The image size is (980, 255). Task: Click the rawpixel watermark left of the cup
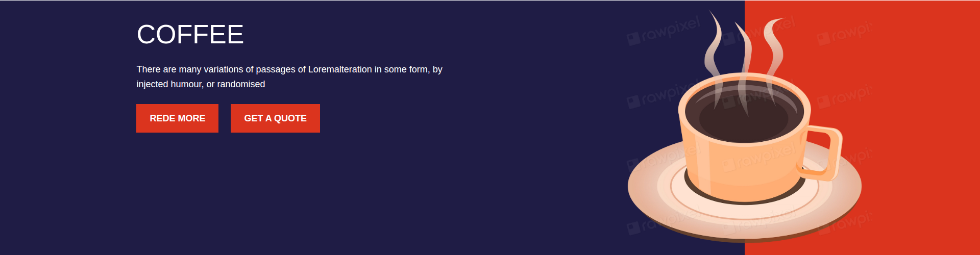point(658,94)
